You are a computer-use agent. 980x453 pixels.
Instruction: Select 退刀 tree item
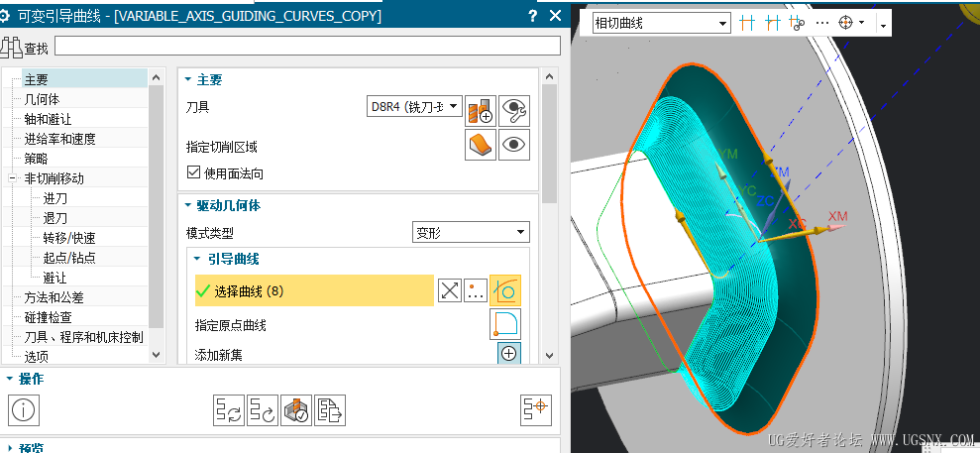(x=55, y=218)
